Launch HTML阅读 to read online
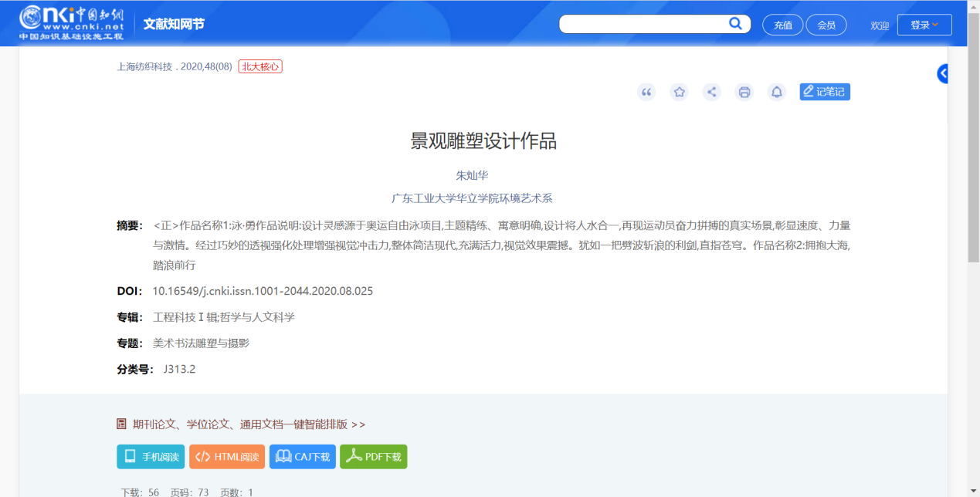The image size is (980, 497). [226, 456]
